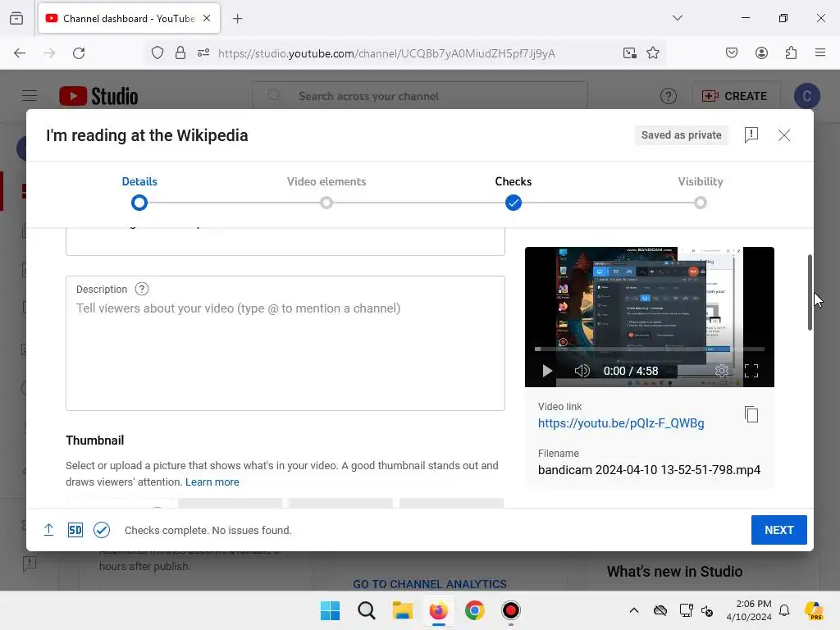Open Windows taskbar search
Viewport: 840px width, 630px height.
point(367,610)
